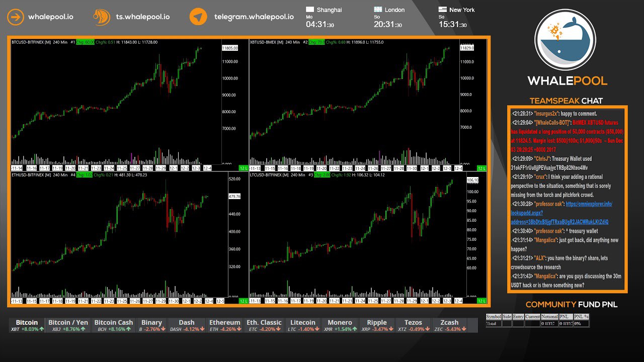644x362 pixels.
Task: Select the Monero ticker tile
Action: coord(340,325)
